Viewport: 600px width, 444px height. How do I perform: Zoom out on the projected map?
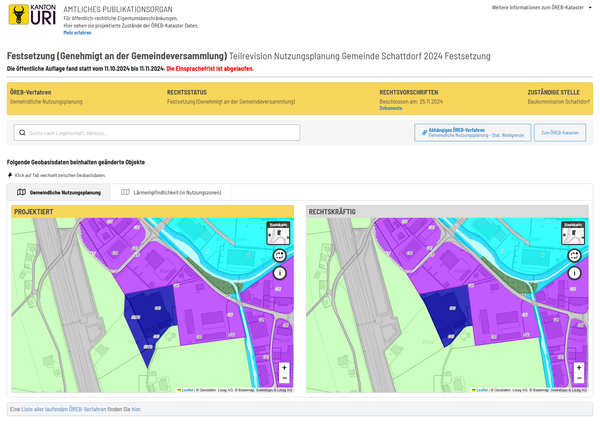pos(284,378)
